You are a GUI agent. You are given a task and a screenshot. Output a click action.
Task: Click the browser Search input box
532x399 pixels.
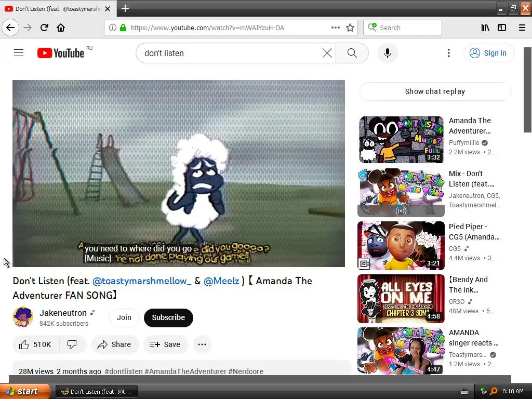[403, 28]
